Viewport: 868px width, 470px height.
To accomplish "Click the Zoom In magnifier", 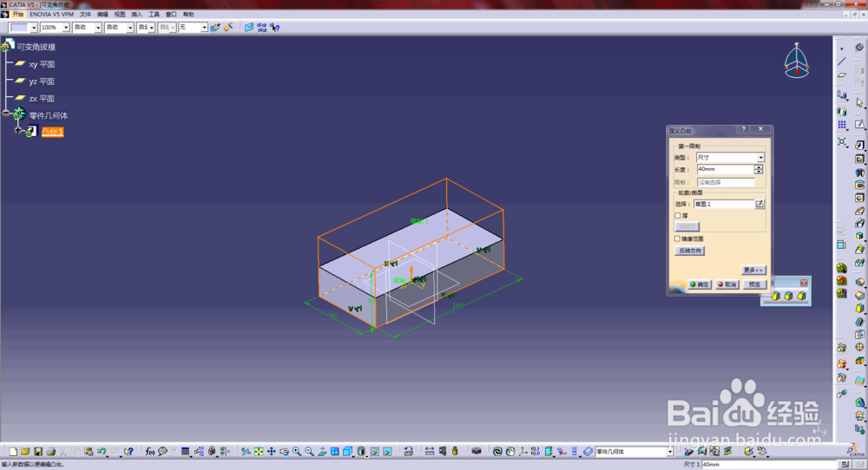I will [x=297, y=452].
